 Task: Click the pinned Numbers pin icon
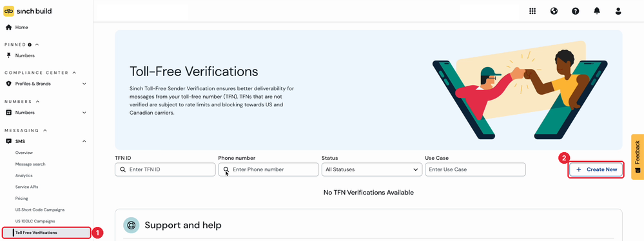tap(8, 55)
